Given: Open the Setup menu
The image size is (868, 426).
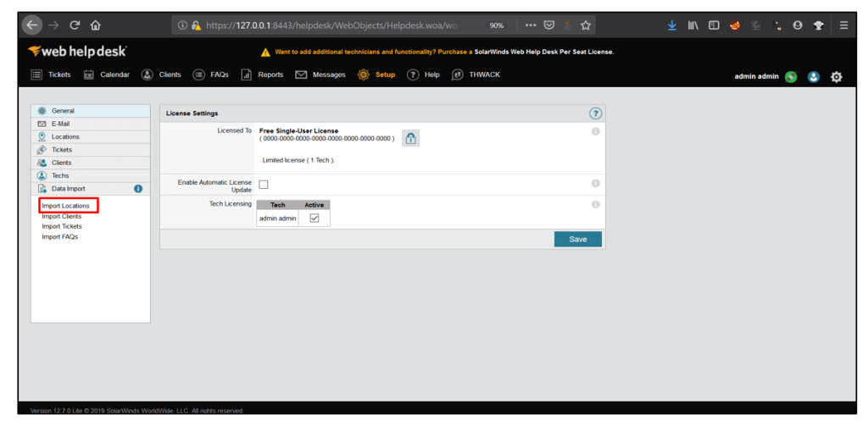Looking at the screenshot, I should [x=376, y=75].
